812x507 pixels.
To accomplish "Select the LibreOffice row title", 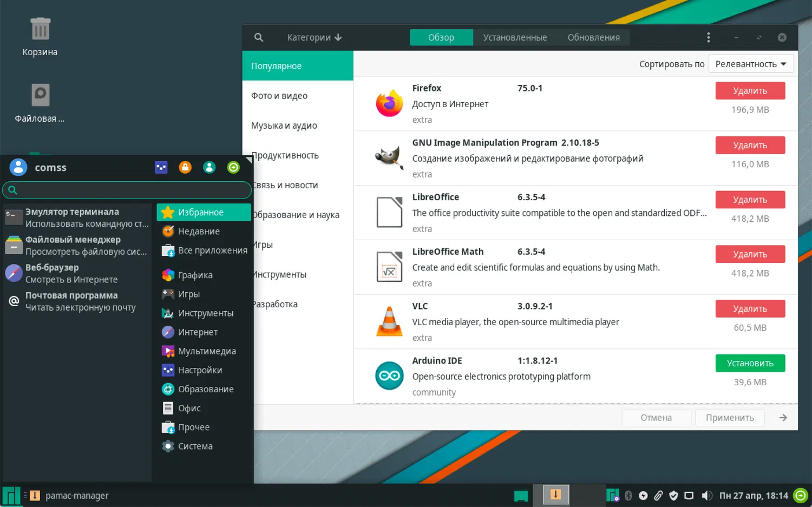I will 435,197.
